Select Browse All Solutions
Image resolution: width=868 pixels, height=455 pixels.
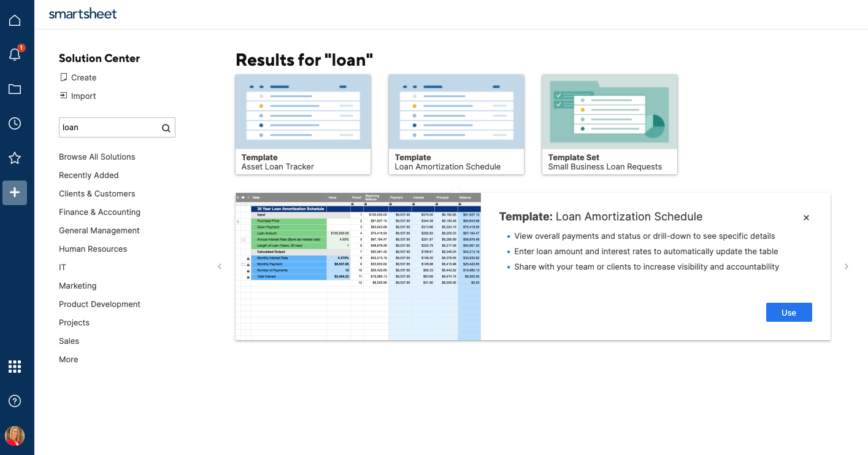coord(97,157)
